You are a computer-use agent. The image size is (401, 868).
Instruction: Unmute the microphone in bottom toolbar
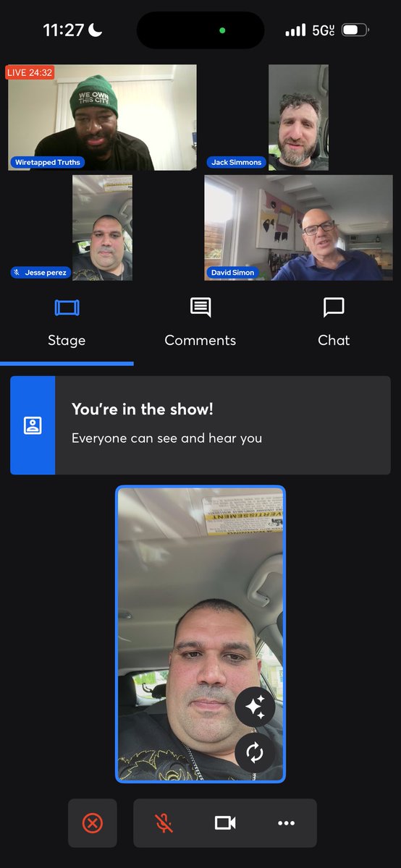tap(164, 823)
